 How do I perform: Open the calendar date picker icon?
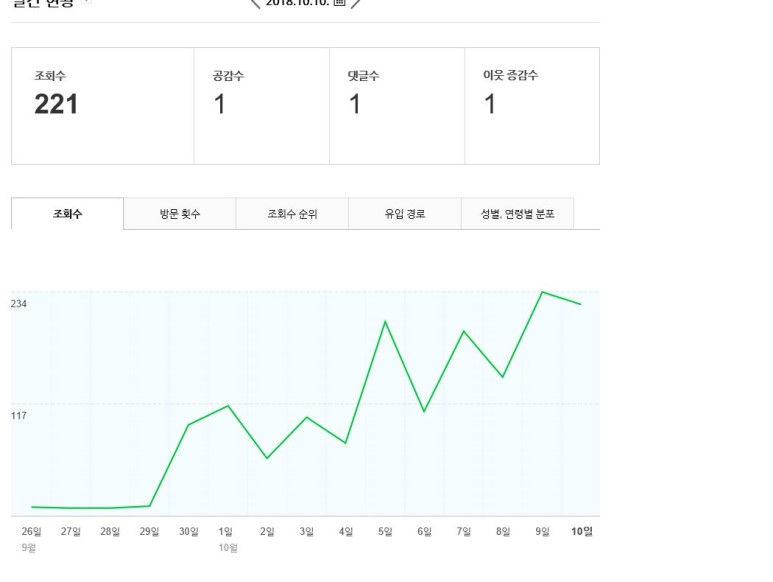(x=339, y=3)
